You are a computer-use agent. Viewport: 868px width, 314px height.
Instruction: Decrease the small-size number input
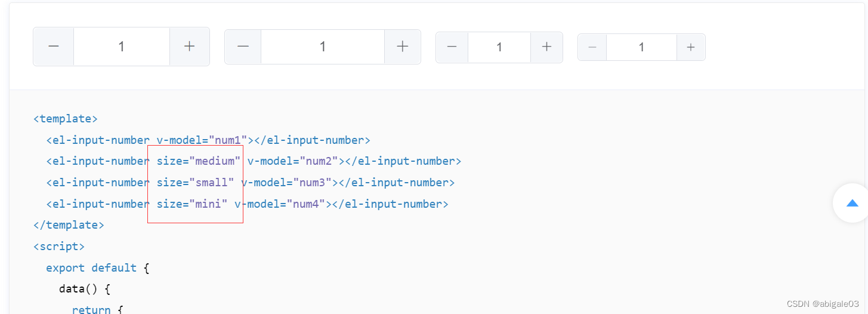[452, 47]
